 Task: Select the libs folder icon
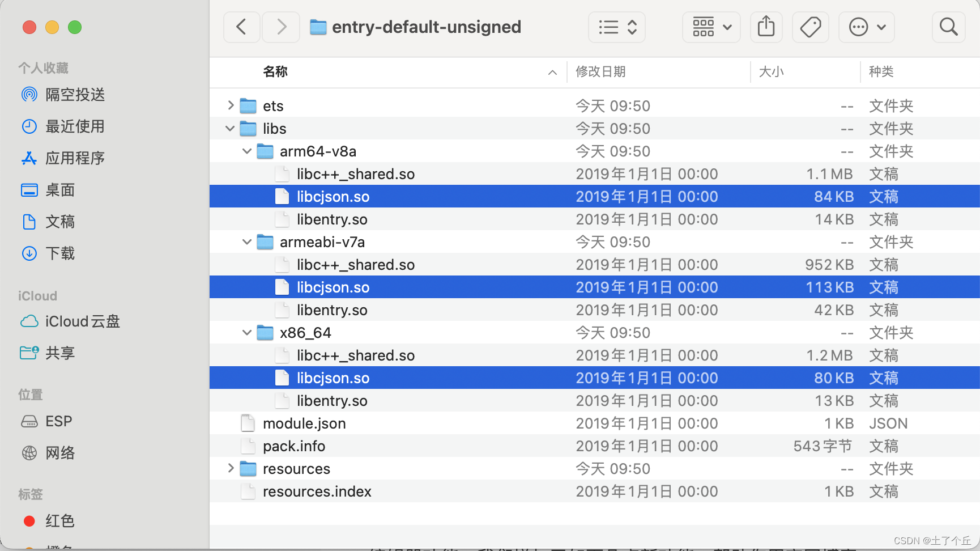click(x=248, y=129)
